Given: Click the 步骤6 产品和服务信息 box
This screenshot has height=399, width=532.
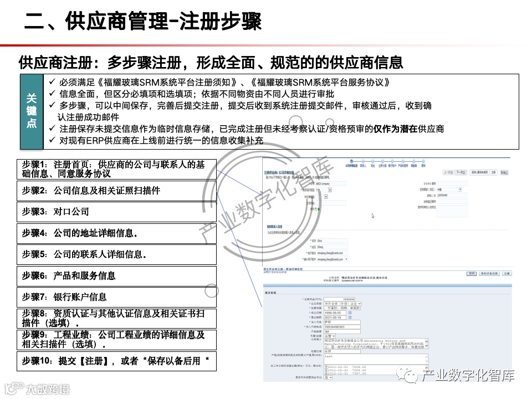Looking at the screenshot, I should [116, 276].
